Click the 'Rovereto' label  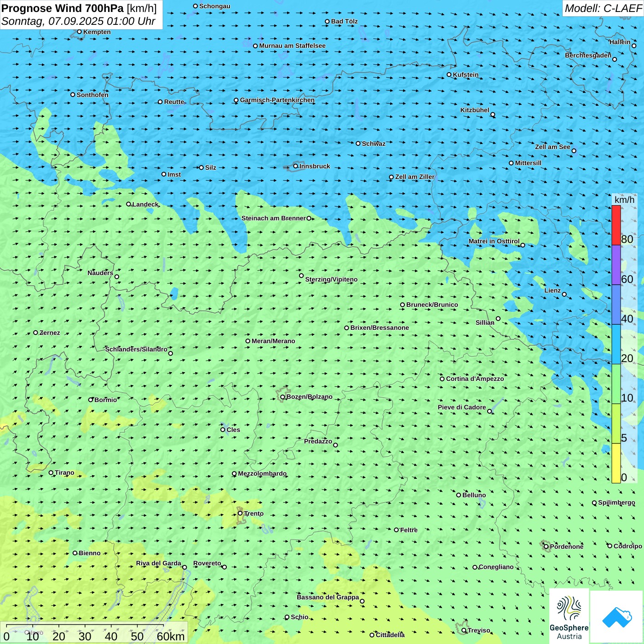click(207, 563)
